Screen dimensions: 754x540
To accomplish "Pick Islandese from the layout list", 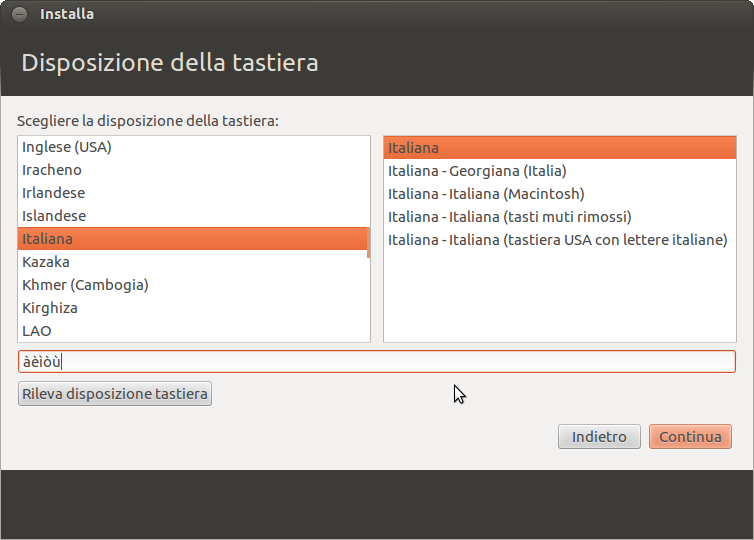I will click(54, 216).
